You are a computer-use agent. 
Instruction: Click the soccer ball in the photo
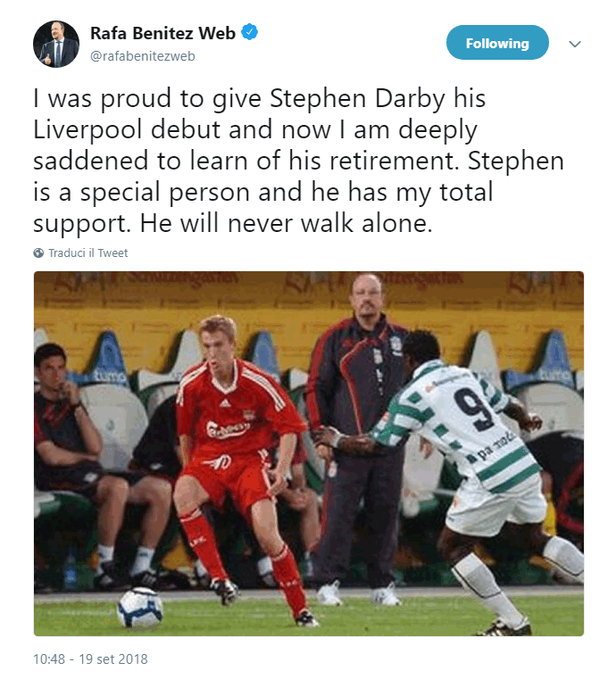click(x=140, y=607)
